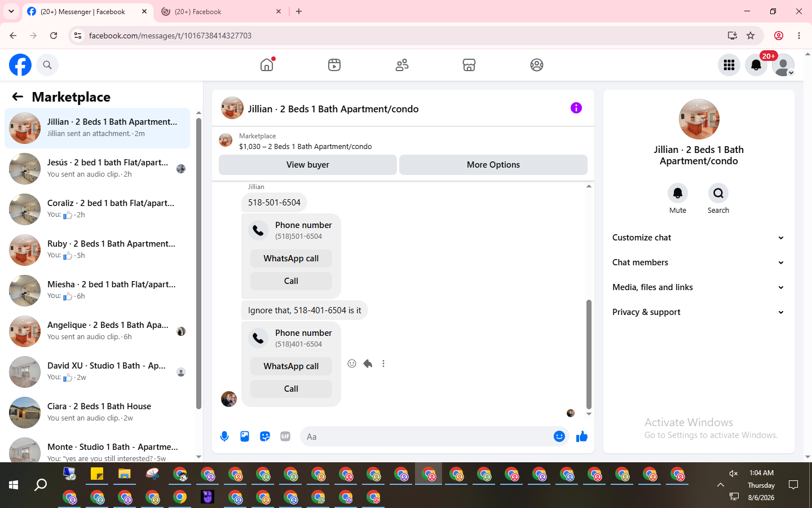Screen dimensions: 812x508
Task: Expand the Privacy & support section
Action: (699, 312)
